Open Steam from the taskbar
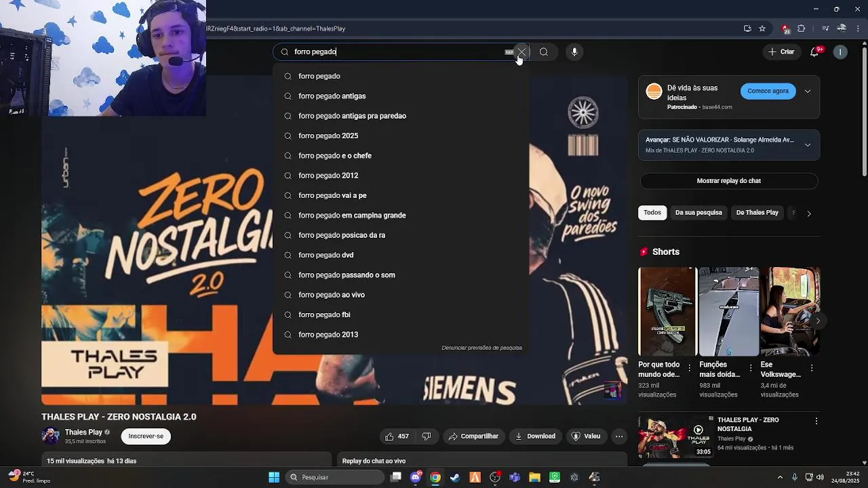Screen dimensions: 868x488 point(455,477)
